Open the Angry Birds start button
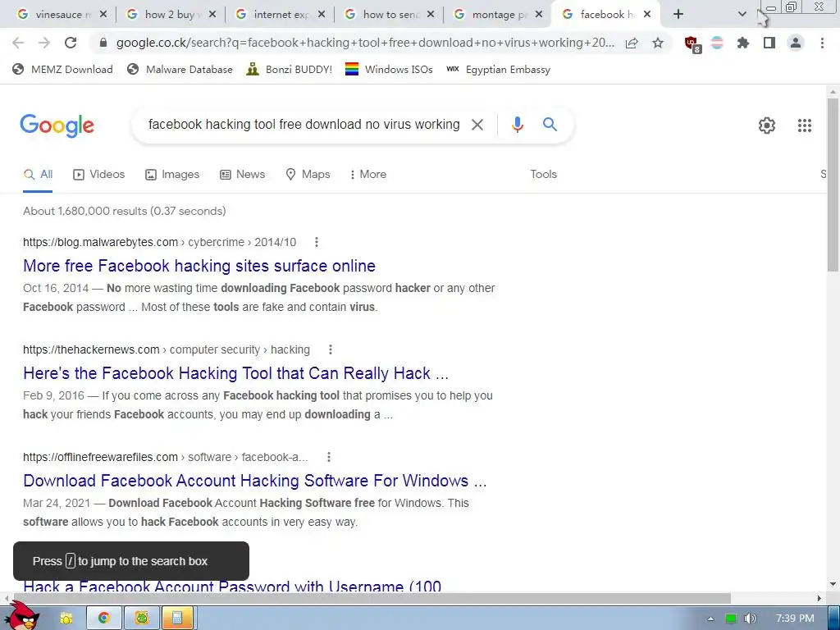 (x=22, y=616)
